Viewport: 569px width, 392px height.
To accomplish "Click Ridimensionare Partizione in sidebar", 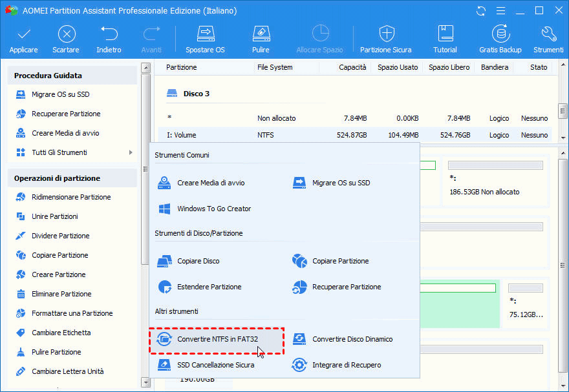I will [71, 197].
